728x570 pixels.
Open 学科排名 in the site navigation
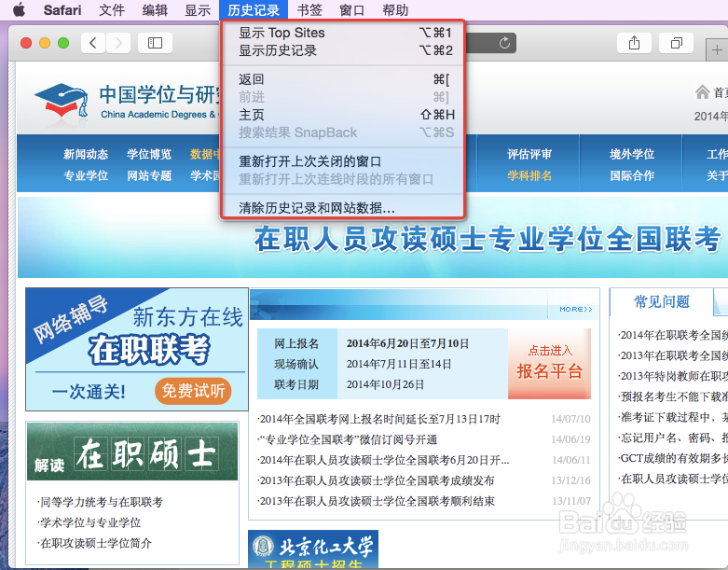529,175
